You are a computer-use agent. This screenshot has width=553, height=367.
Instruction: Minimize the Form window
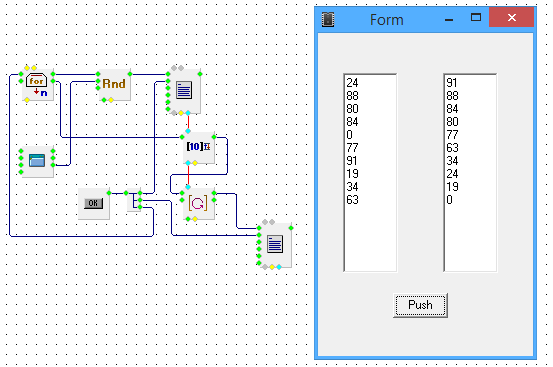pyautogui.click(x=449, y=19)
